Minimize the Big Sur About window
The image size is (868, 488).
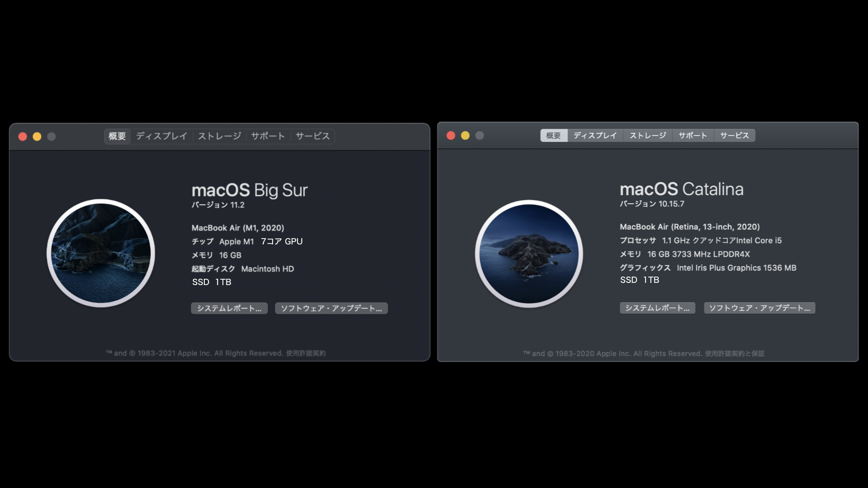[37, 136]
